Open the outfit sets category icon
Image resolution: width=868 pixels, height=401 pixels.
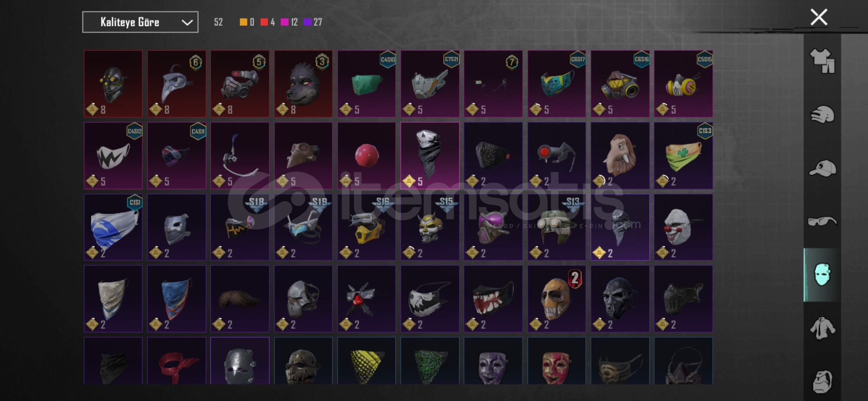pyautogui.click(x=822, y=61)
